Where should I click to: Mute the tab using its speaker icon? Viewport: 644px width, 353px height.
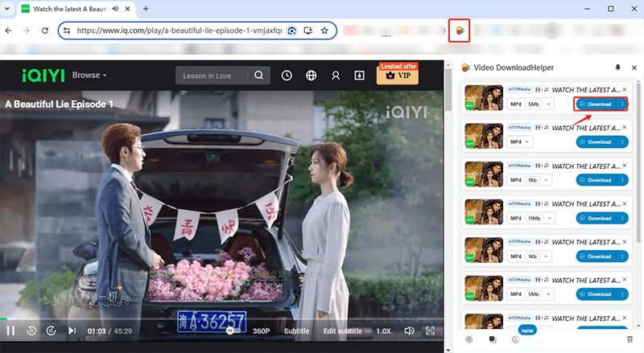(115, 9)
